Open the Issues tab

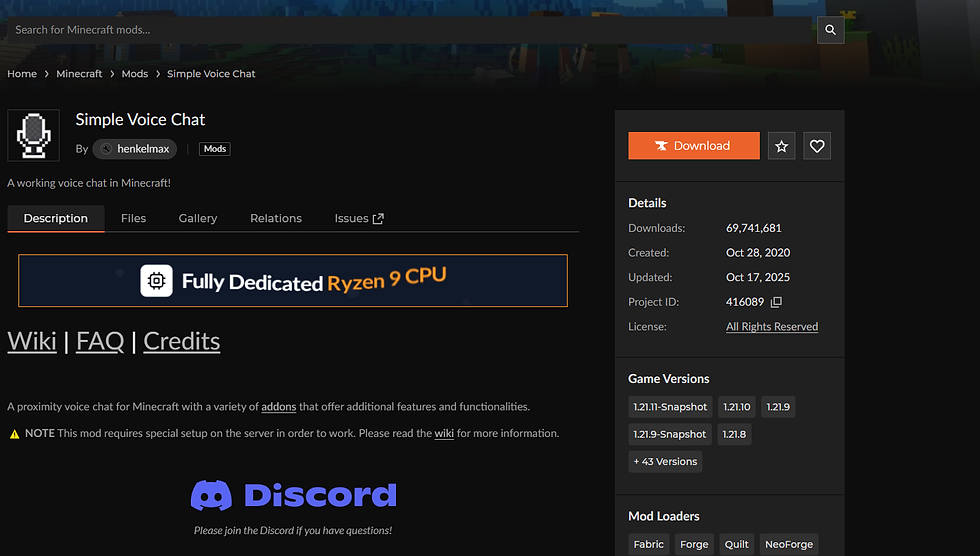[x=359, y=219]
